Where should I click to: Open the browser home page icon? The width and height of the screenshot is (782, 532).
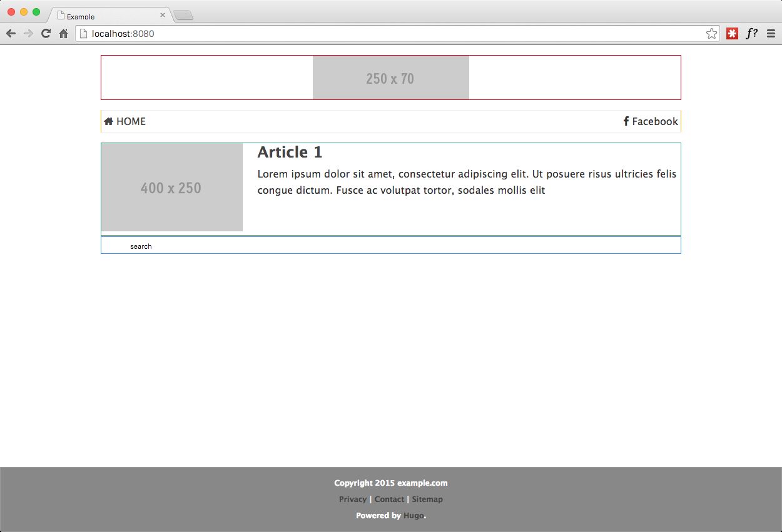pos(64,34)
